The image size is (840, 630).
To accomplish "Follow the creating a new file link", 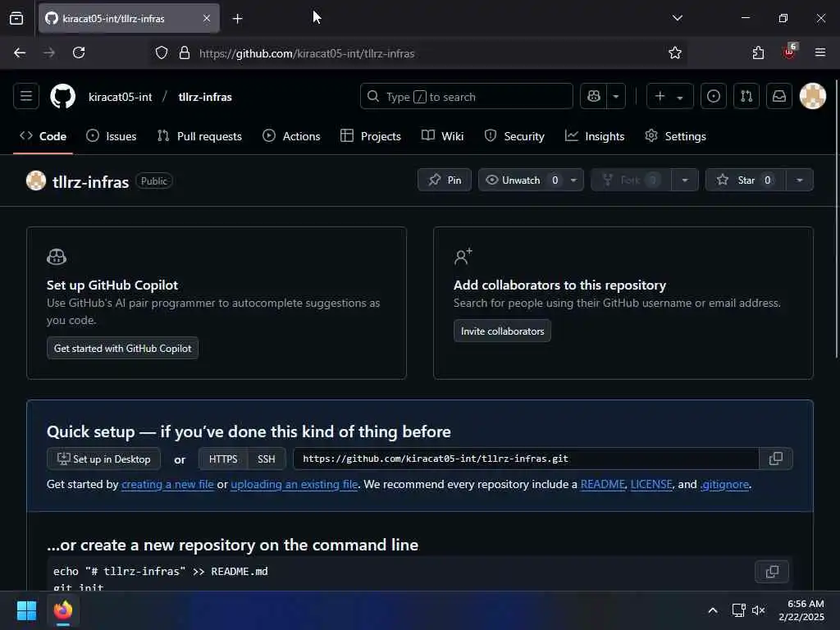I will [x=167, y=484].
